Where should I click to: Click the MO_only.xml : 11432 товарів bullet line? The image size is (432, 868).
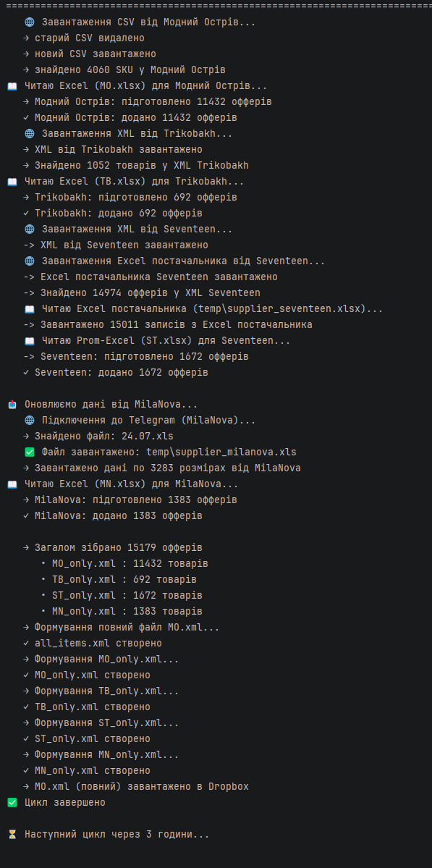tap(125, 563)
